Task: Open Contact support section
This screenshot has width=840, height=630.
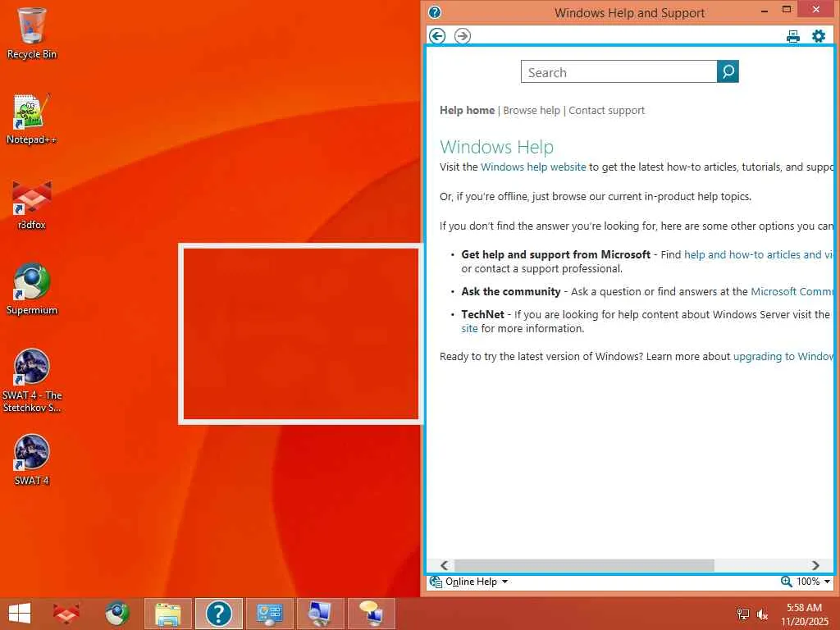Action: click(x=606, y=111)
